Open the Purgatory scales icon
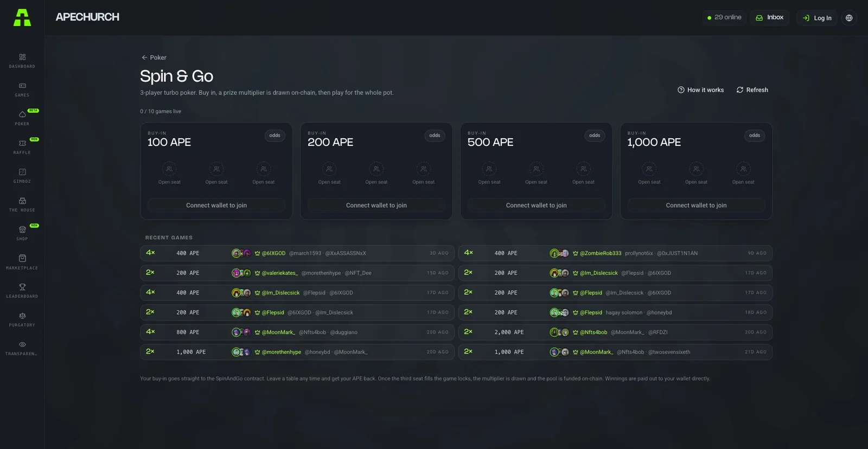 [x=22, y=316]
